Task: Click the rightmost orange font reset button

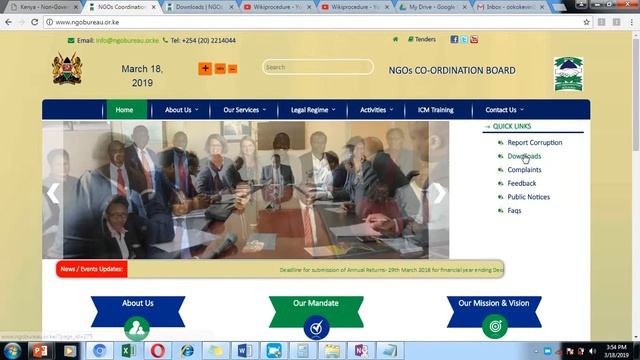Action: [x=232, y=69]
